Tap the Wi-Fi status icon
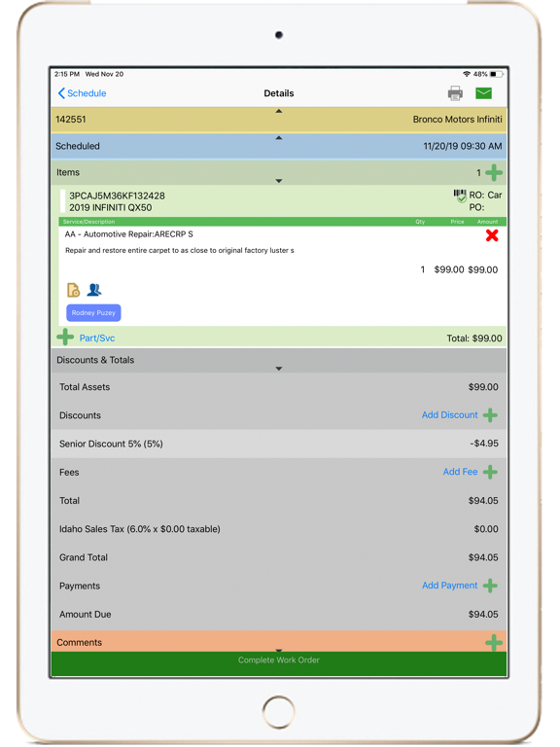Viewport: 560px width, 747px height. tap(467, 74)
